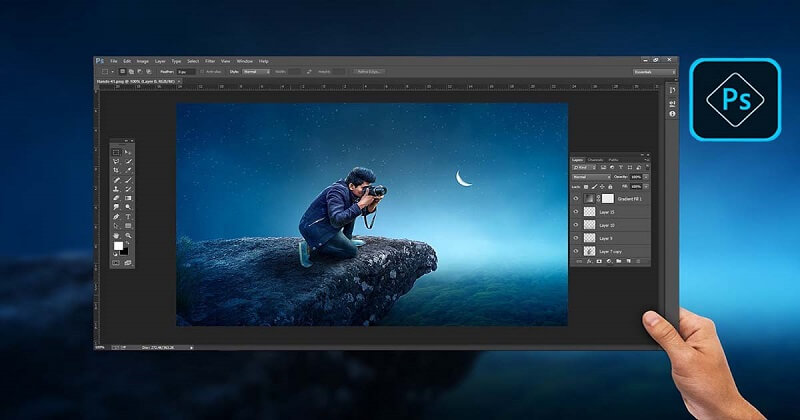Select the History Brush tool

tap(128, 189)
